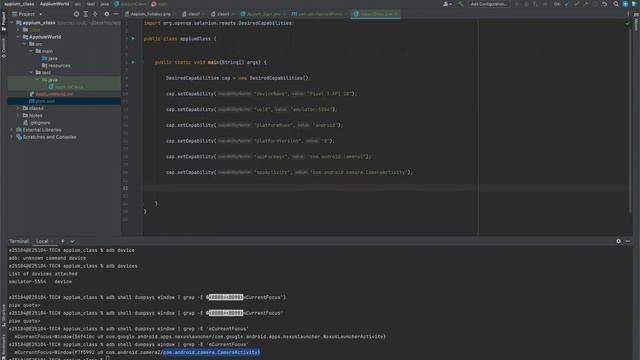Click the editor inspection green checkmark
The image size is (640, 360).
pyautogui.click(x=628, y=23)
